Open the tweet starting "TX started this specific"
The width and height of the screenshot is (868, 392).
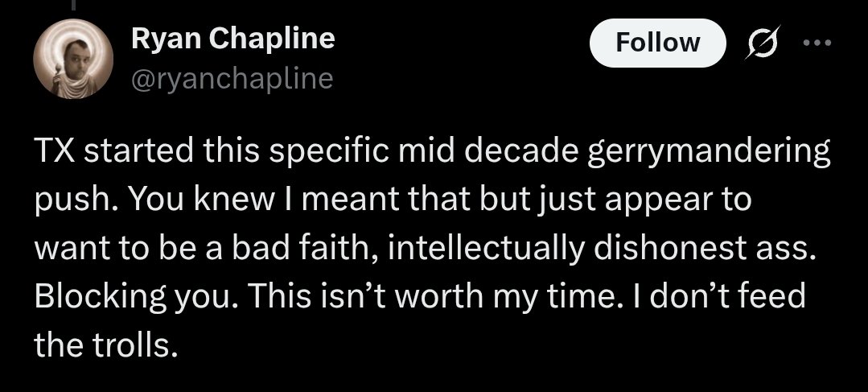click(x=432, y=247)
